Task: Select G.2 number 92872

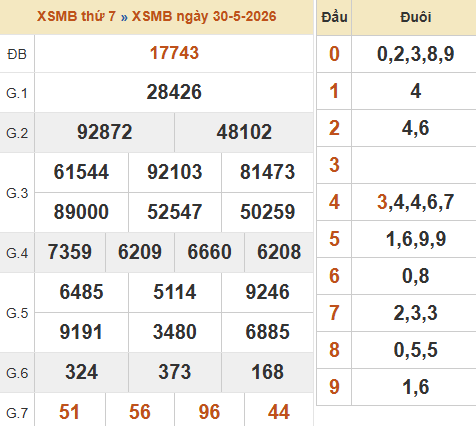Action: [105, 132]
